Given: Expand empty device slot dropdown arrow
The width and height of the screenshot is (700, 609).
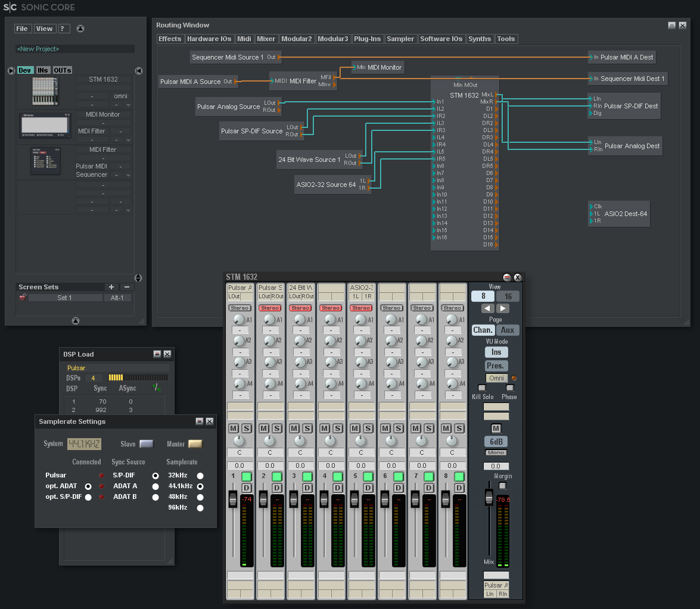Looking at the screenshot, I should click(x=128, y=210).
